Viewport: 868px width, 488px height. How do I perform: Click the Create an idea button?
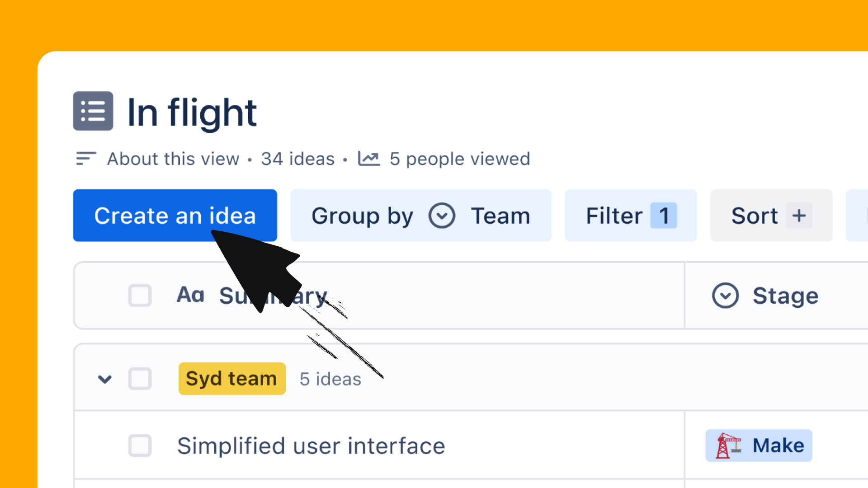[175, 216]
